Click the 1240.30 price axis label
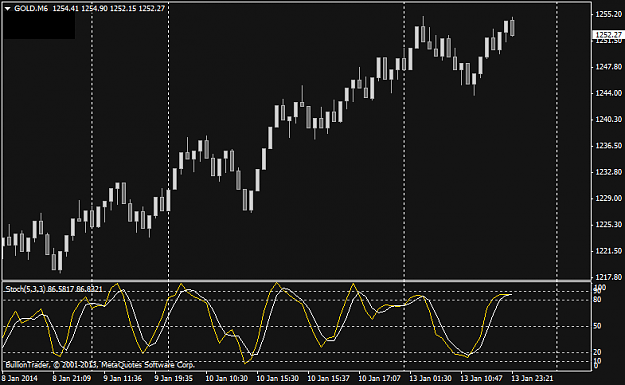This screenshot has width=625, height=385. point(608,120)
